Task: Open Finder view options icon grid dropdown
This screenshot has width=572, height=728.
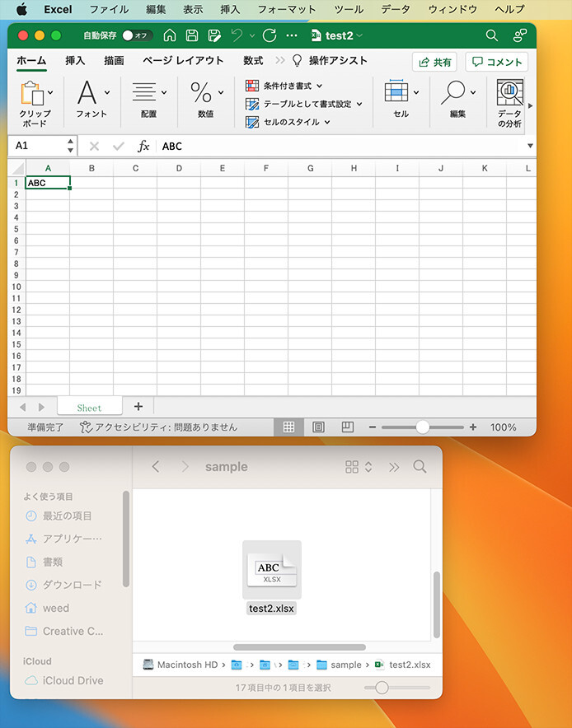Action: click(x=359, y=467)
